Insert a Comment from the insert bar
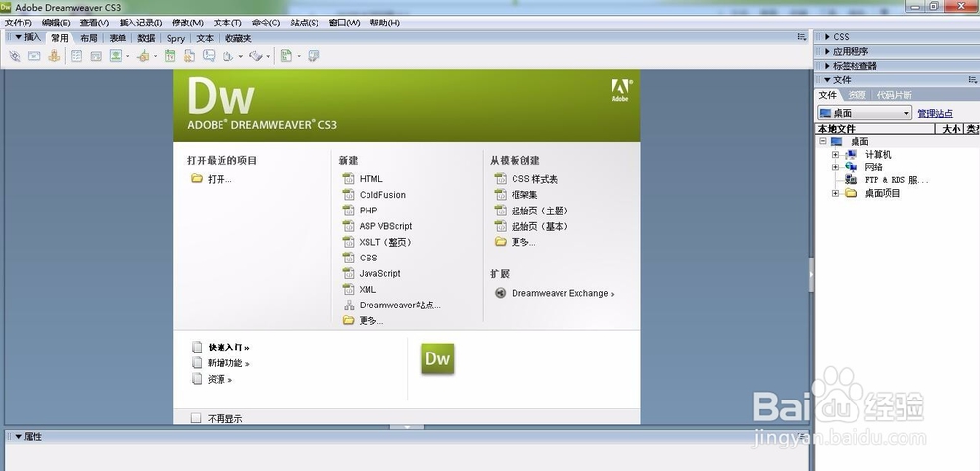This screenshot has height=471, width=980. click(x=209, y=56)
